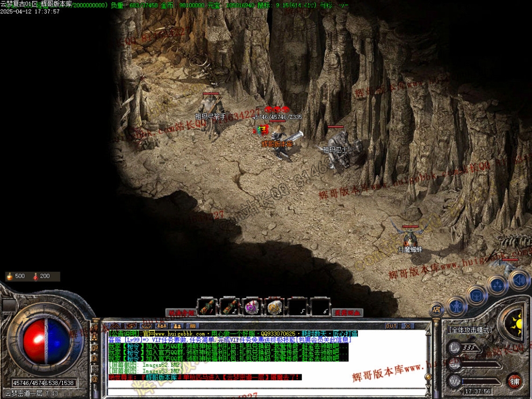Image resolution: width=532 pixels, height=399 pixels.
Task: Click the X button beside OUT
Action: pos(408,326)
